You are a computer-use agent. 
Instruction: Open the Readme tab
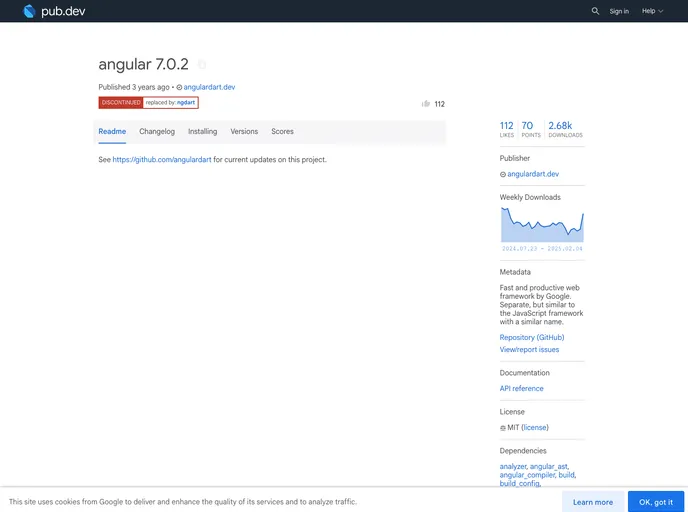pyautogui.click(x=112, y=131)
